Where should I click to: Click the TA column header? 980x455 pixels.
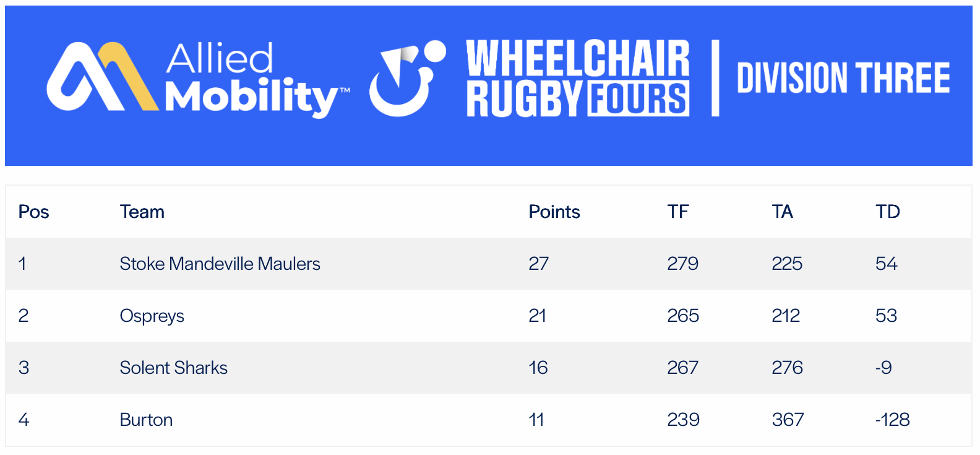click(782, 212)
